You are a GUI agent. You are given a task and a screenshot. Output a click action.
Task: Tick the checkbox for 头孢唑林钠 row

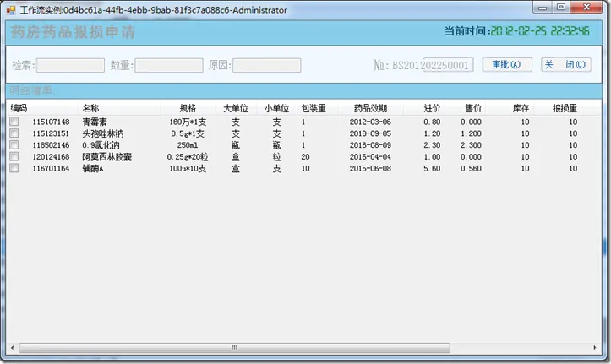14,133
